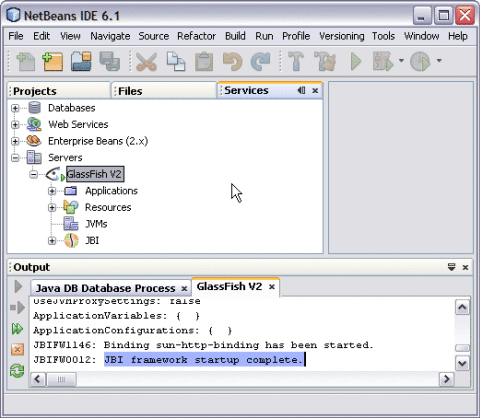Open the Source menu

(x=154, y=36)
